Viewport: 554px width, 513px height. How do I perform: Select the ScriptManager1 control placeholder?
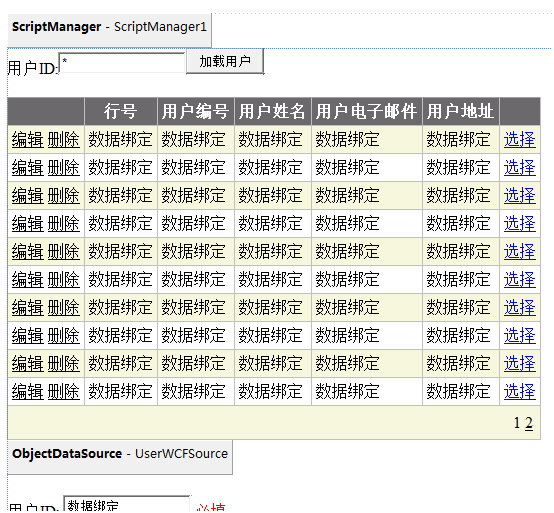tap(110, 30)
